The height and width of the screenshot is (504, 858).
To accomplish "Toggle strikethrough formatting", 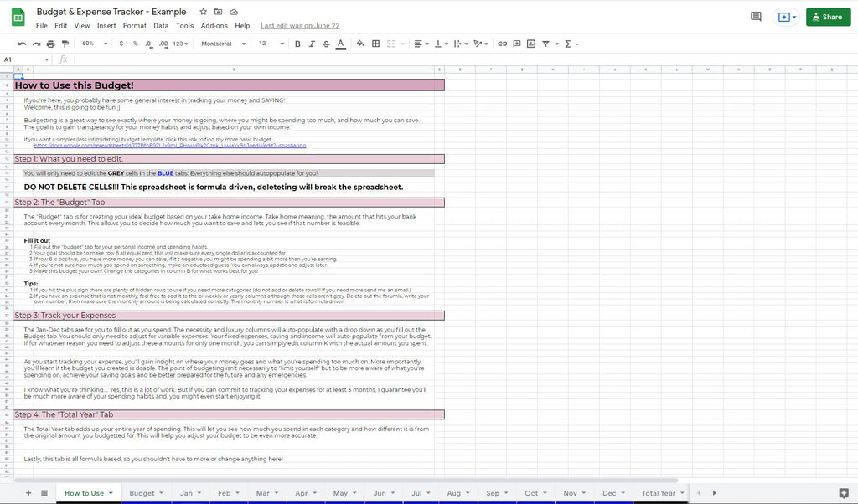I will (326, 44).
